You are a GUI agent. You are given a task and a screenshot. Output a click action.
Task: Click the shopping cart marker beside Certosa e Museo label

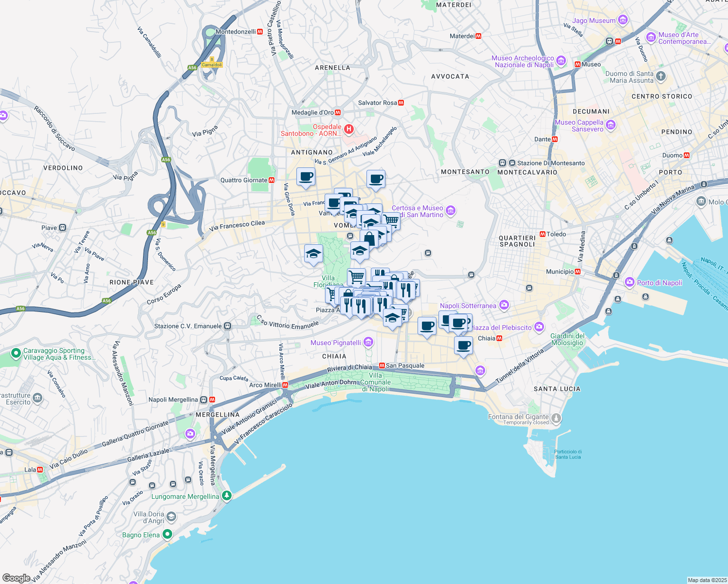(x=391, y=221)
